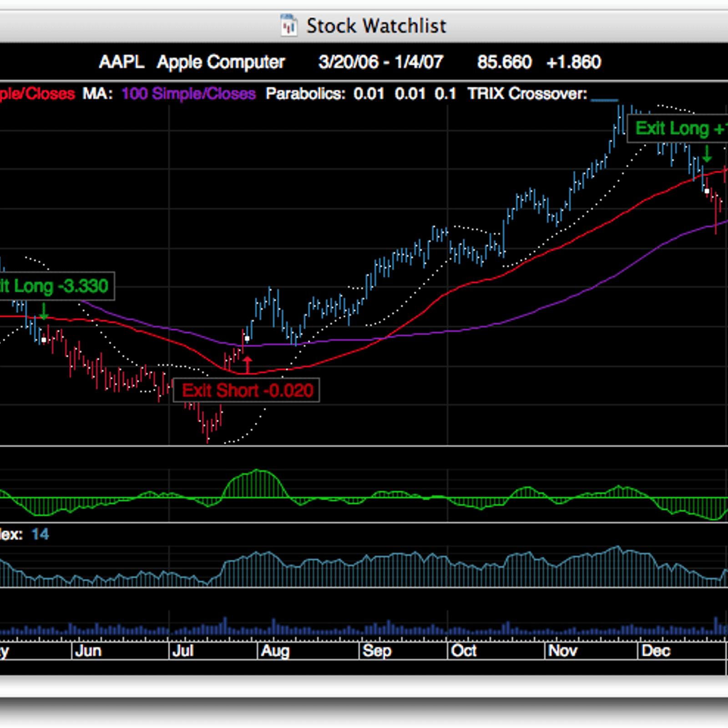
Task: Click the Exit Short -0.020 signal label
Action: pos(247,390)
